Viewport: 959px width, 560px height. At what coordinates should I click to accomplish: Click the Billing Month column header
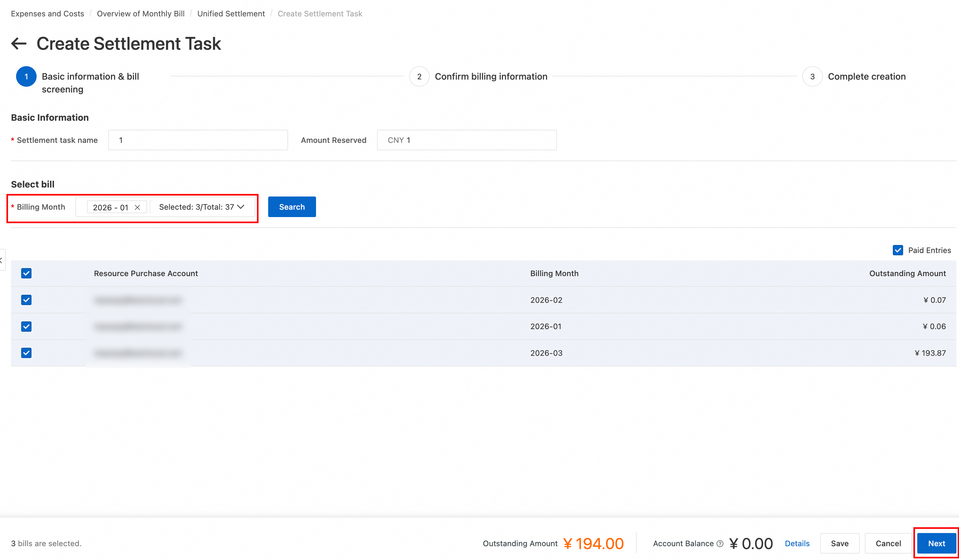pyautogui.click(x=554, y=273)
